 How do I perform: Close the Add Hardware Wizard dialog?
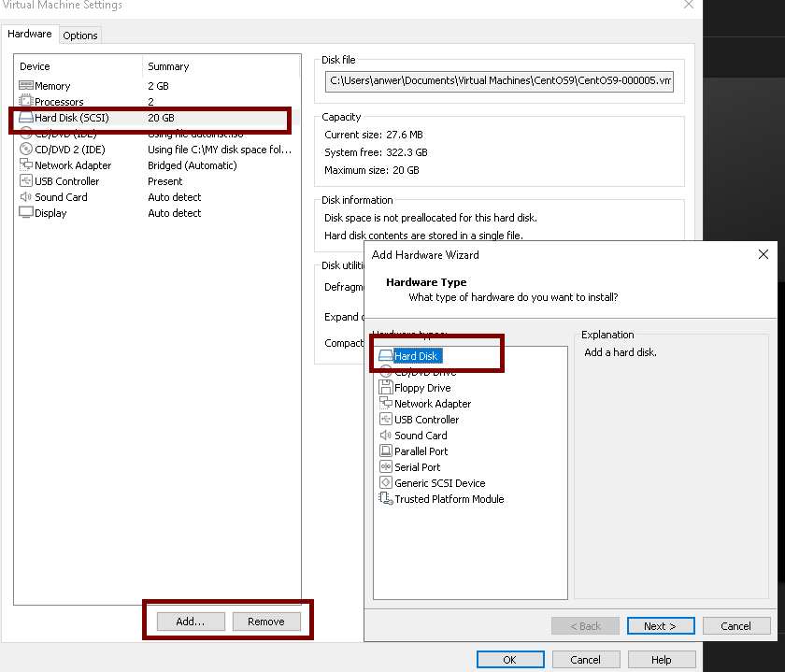763,254
